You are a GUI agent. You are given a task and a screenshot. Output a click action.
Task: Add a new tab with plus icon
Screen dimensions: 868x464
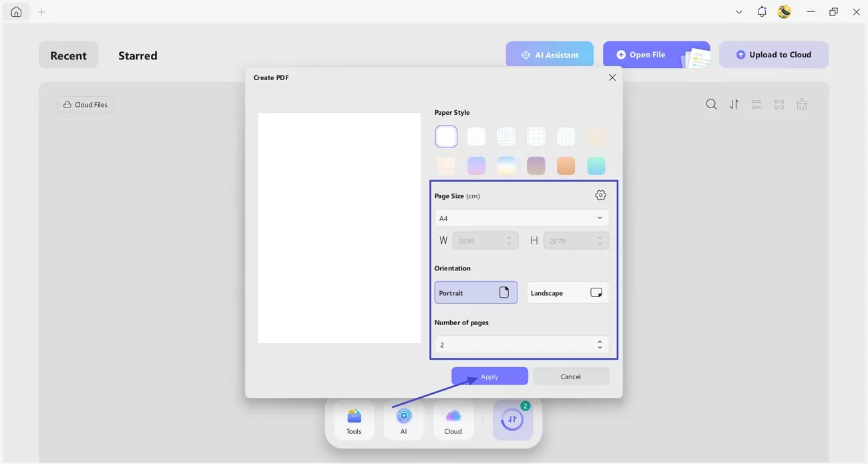(41, 12)
